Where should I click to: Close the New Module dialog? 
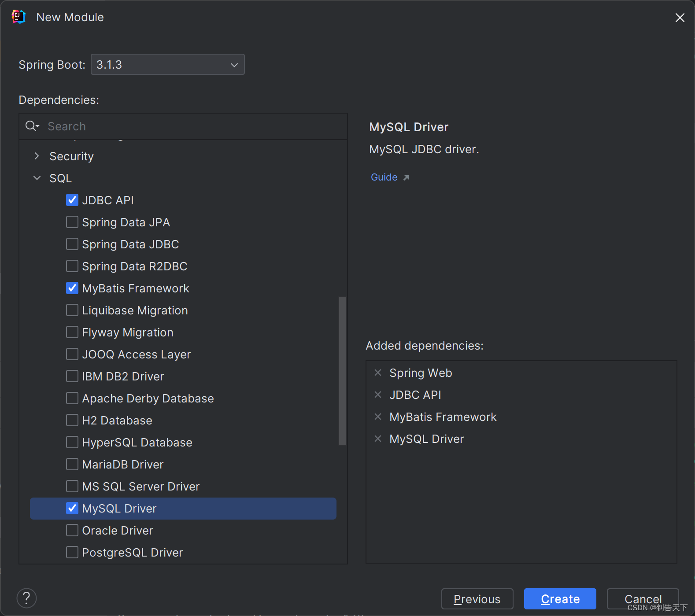(x=680, y=18)
